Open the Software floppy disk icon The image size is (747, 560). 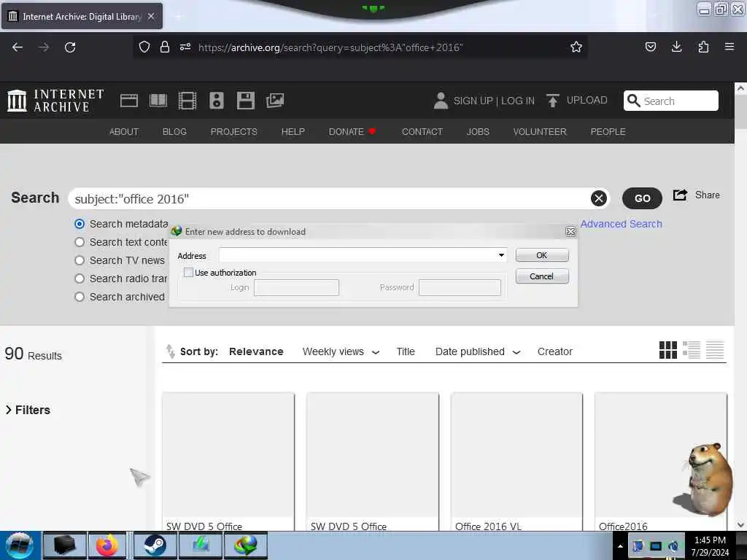click(246, 101)
